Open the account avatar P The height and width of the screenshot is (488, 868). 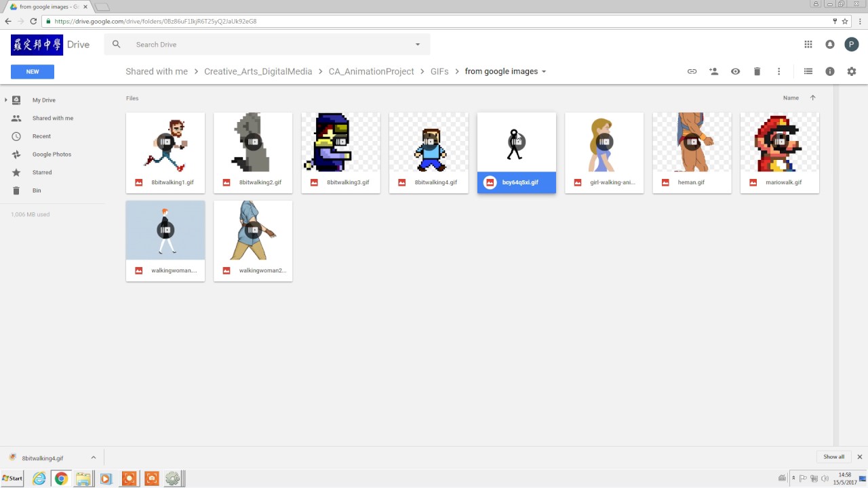click(851, 44)
